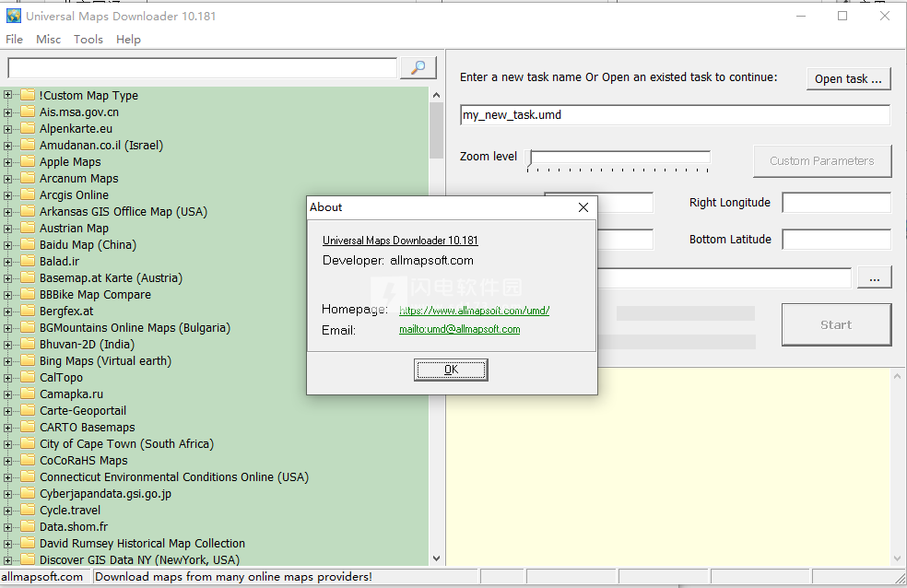The width and height of the screenshot is (907, 588).
Task: Click the map list scroll up arrow
Action: [x=436, y=95]
